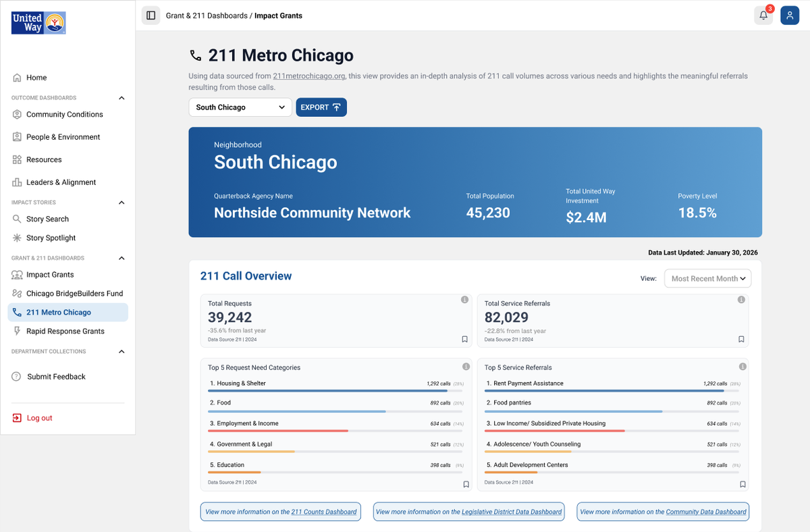Collapse the Department Collections section
The height and width of the screenshot is (532, 810).
pos(122,352)
